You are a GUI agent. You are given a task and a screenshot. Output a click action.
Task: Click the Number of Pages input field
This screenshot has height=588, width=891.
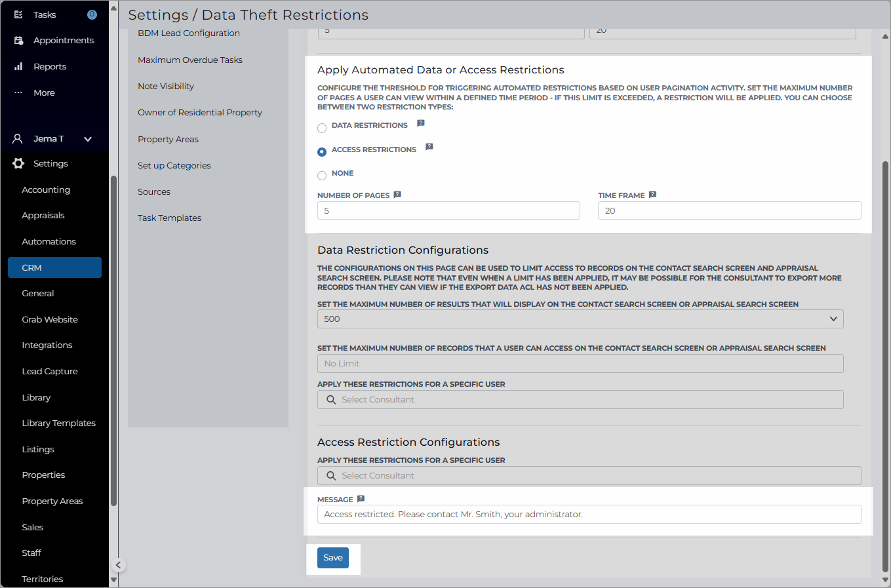[448, 210]
